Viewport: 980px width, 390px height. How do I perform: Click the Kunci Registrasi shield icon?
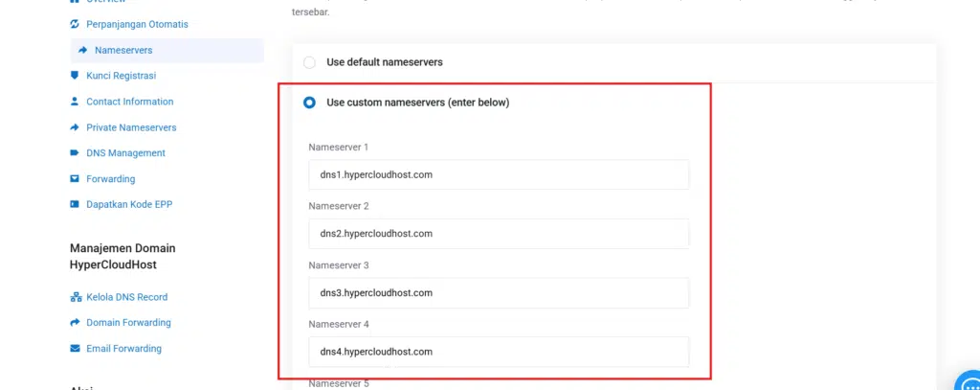click(75, 76)
